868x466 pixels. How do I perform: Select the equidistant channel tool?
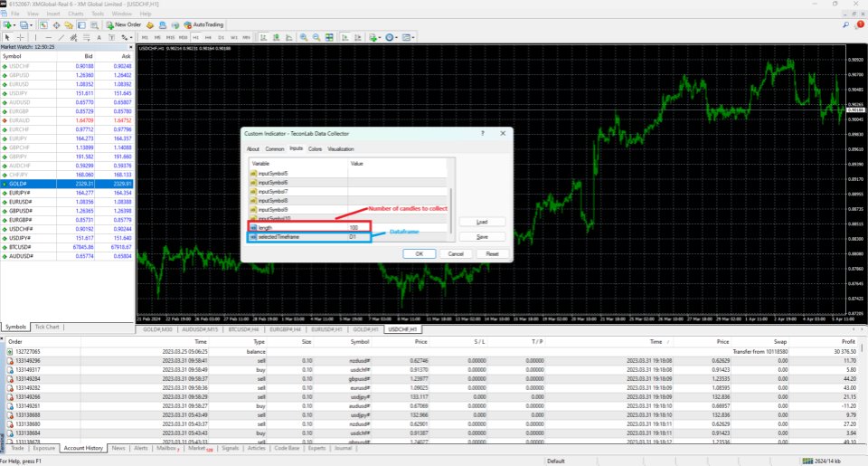pos(73,38)
